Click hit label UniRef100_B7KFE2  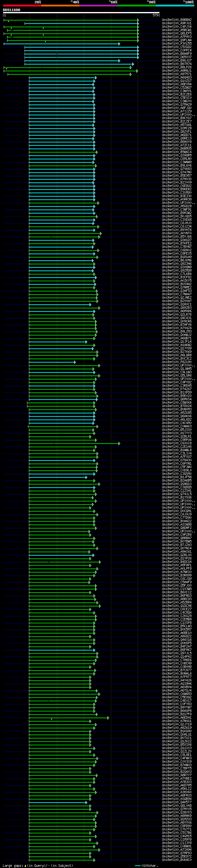177,243
